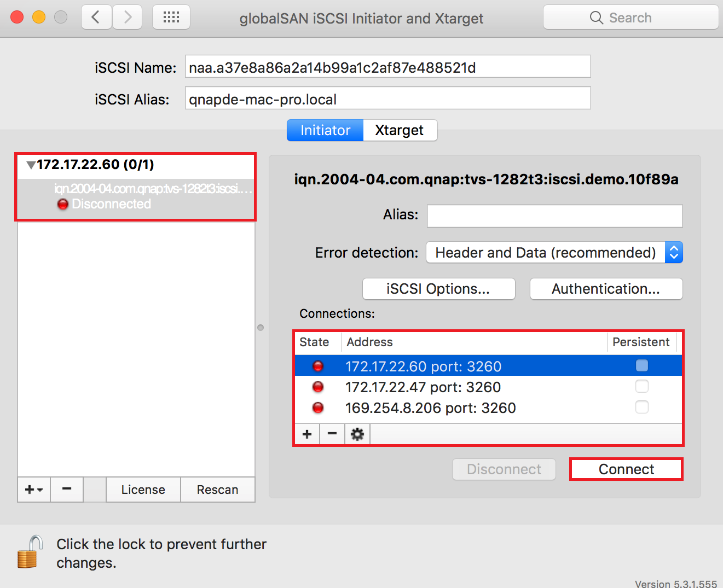Select the Initiator tab
The width and height of the screenshot is (723, 588).
325,130
